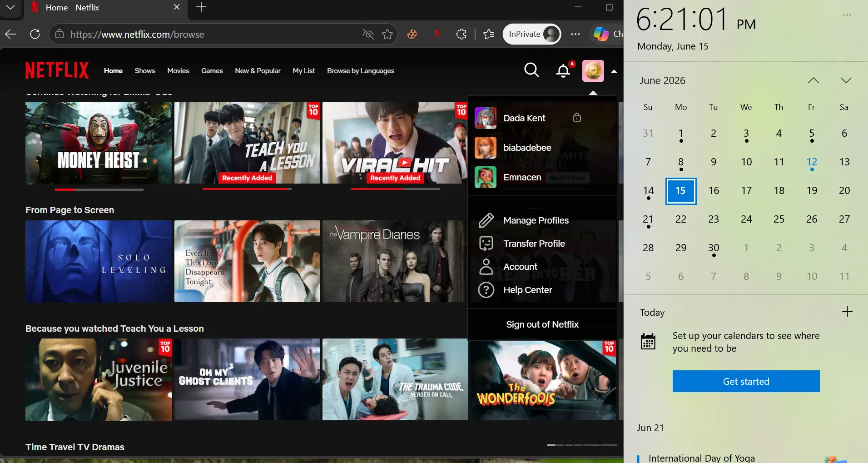
Task: Open the Games section
Action: tap(212, 71)
